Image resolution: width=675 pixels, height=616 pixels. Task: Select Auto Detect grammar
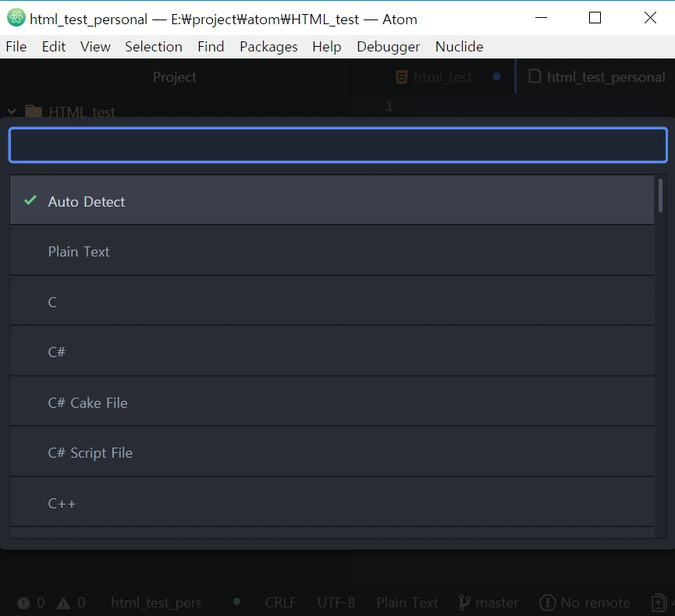point(332,200)
